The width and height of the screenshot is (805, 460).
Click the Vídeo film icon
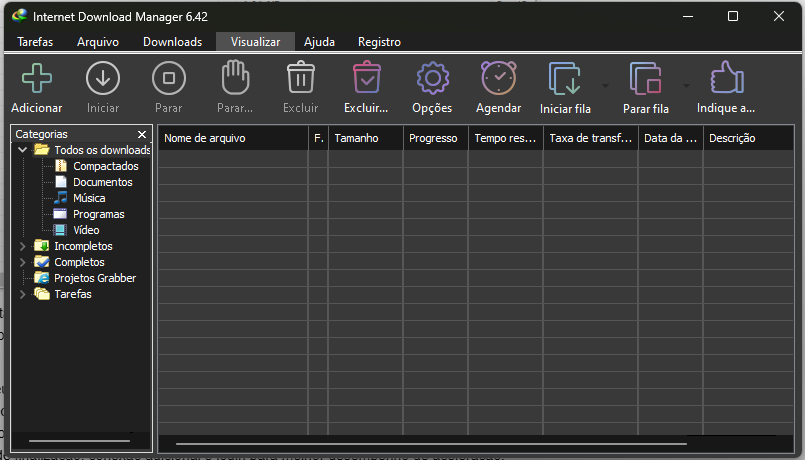click(x=60, y=230)
